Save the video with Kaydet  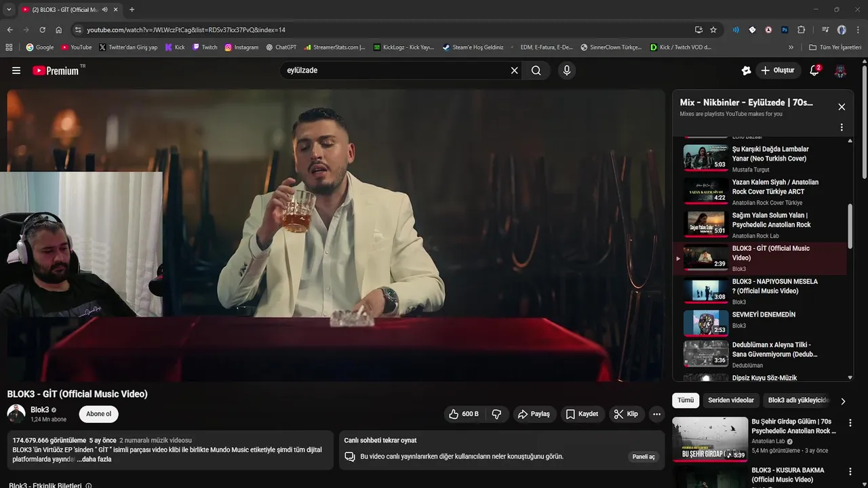coord(583,414)
